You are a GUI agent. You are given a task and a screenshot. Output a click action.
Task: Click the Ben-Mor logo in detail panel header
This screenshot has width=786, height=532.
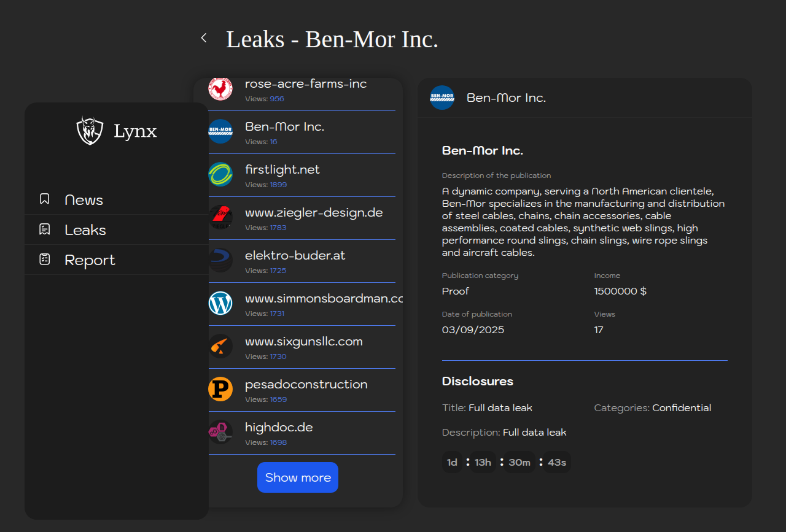pyautogui.click(x=442, y=98)
